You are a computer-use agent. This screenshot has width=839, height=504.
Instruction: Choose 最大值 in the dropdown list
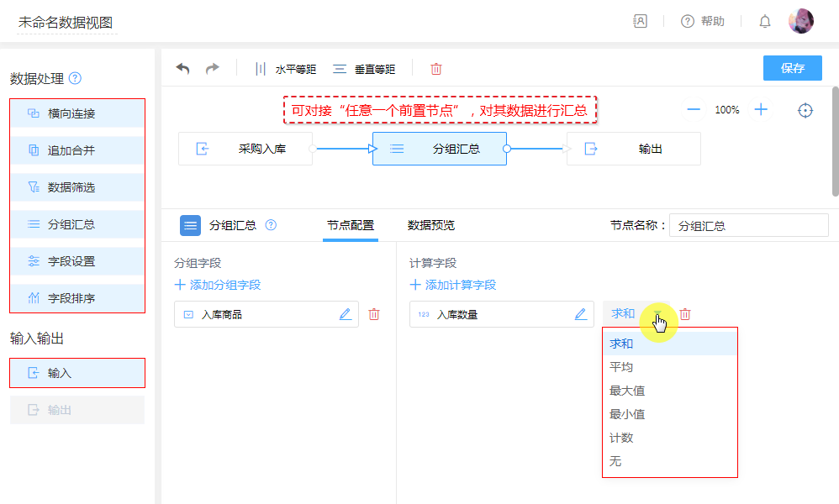[627, 391]
